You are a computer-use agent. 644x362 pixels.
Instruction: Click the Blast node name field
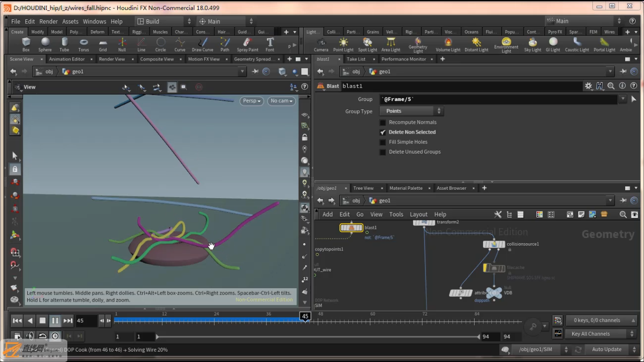click(461, 86)
